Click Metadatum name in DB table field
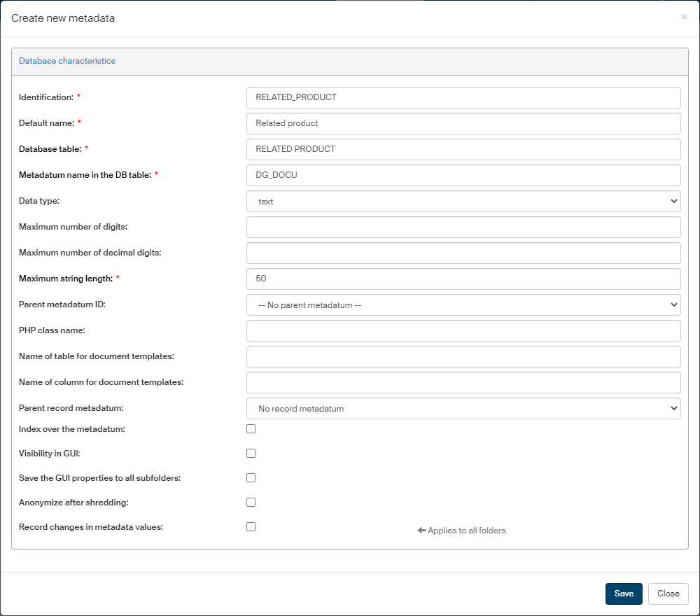The width and height of the screenshot is (700, 616). coord(463,175)
